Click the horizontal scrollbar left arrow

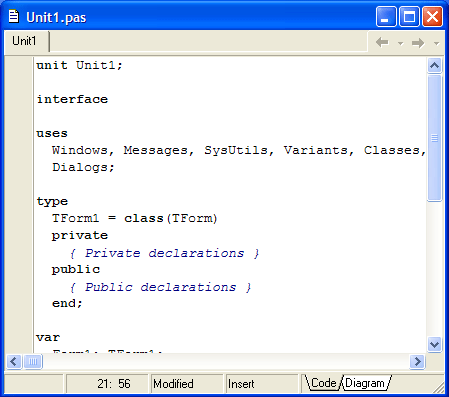14,361
